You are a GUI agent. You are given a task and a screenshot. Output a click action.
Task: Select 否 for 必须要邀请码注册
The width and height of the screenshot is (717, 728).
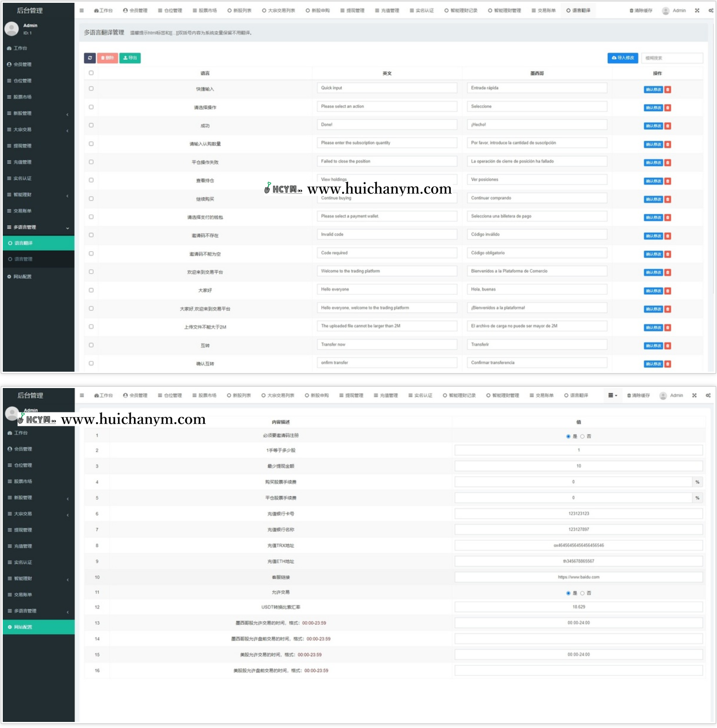pyautogui.click(x=582, y=437)
